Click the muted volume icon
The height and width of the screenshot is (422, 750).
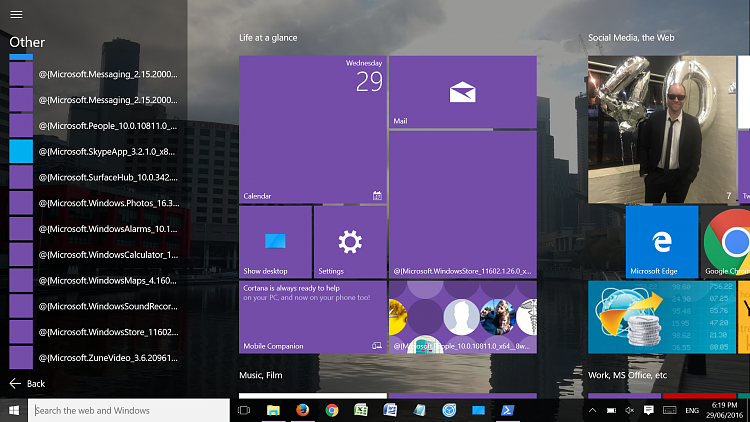[x=629, y=410]
